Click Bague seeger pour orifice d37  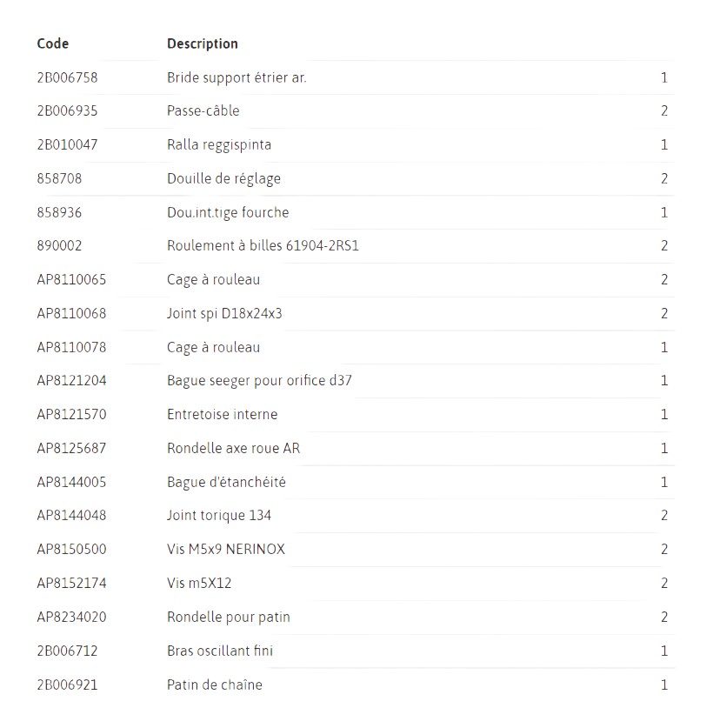point(259,381)
